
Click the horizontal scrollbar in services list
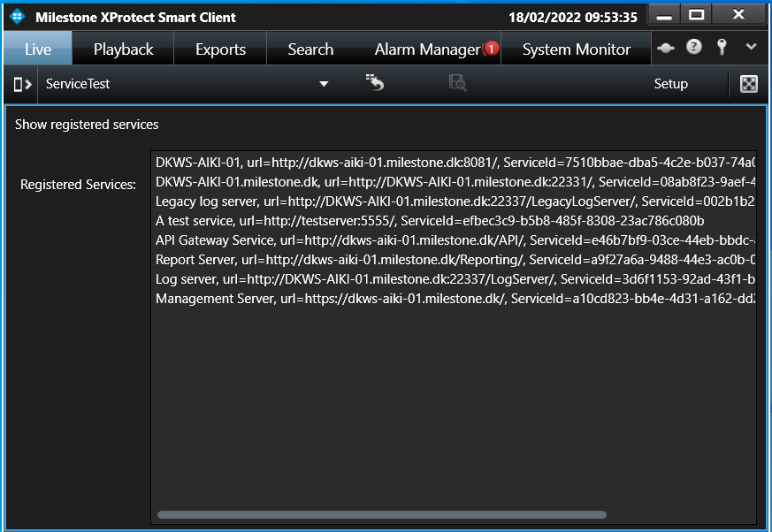click(x=381, y=515)
